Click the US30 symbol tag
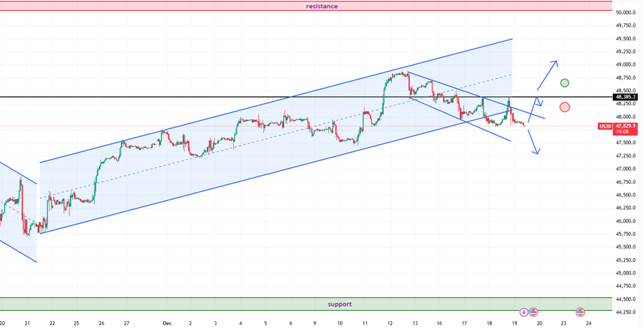 pos(606,126)
